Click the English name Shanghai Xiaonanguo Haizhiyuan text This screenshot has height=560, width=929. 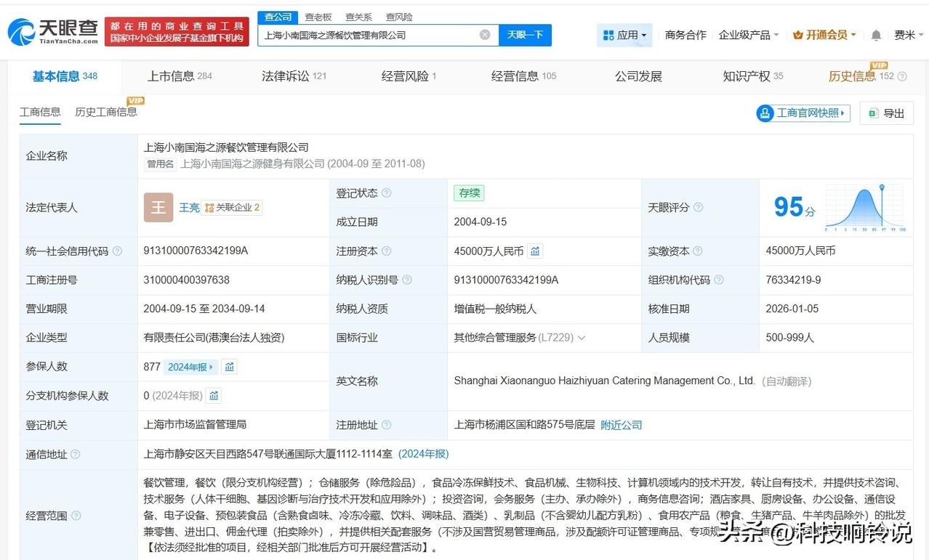[605, 381]
